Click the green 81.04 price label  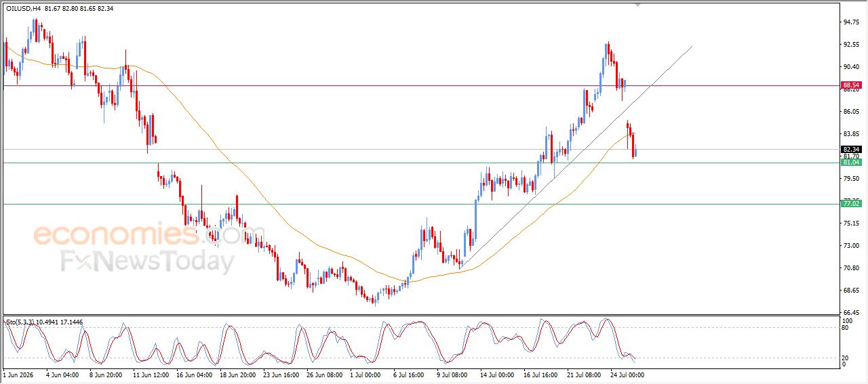(x=850, y=163)
